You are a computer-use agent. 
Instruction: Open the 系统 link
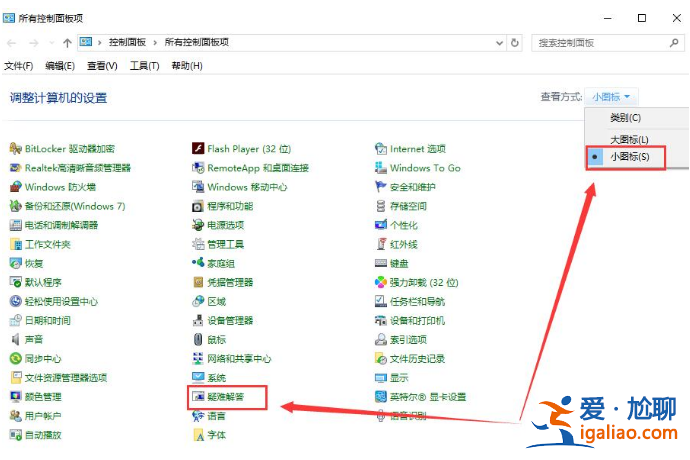pos(217,378)
